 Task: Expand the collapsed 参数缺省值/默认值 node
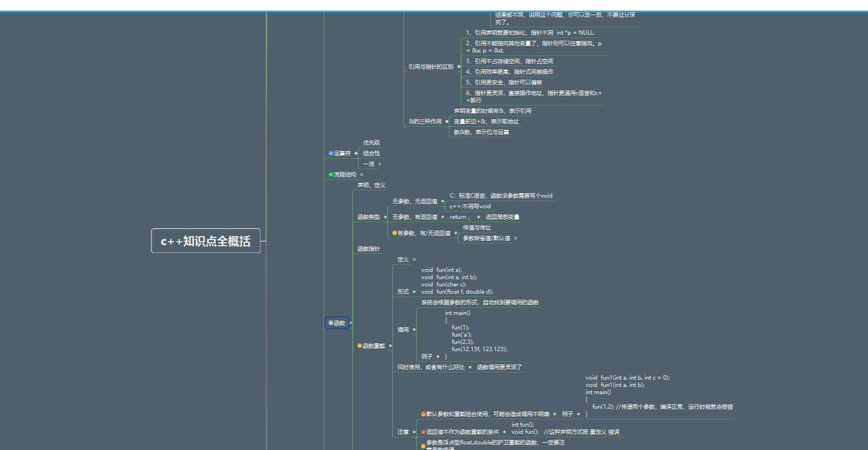(515, 239)
